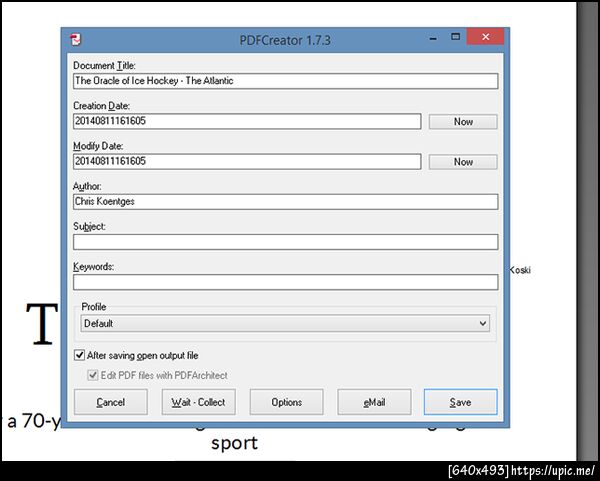Click the Cancel button
Viewport: 600px width, 481px height.
(111, 402)
